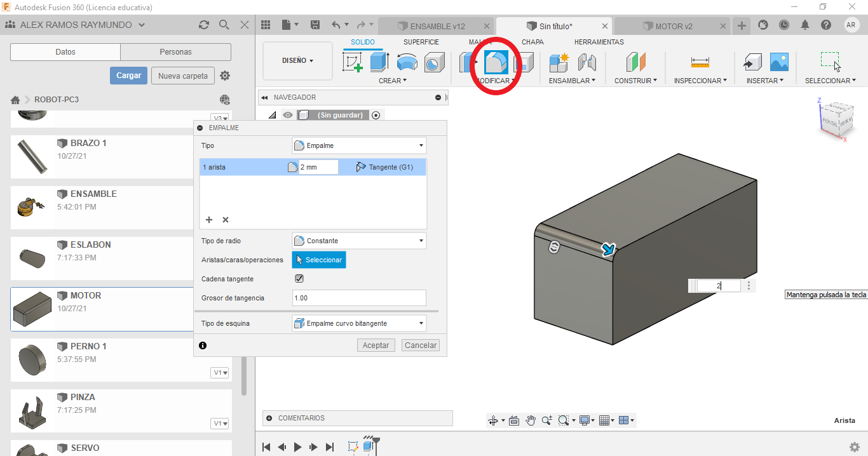Collapse the EMPALME dialog header
This screenshot has width=868, height=456.
point(200,128)
